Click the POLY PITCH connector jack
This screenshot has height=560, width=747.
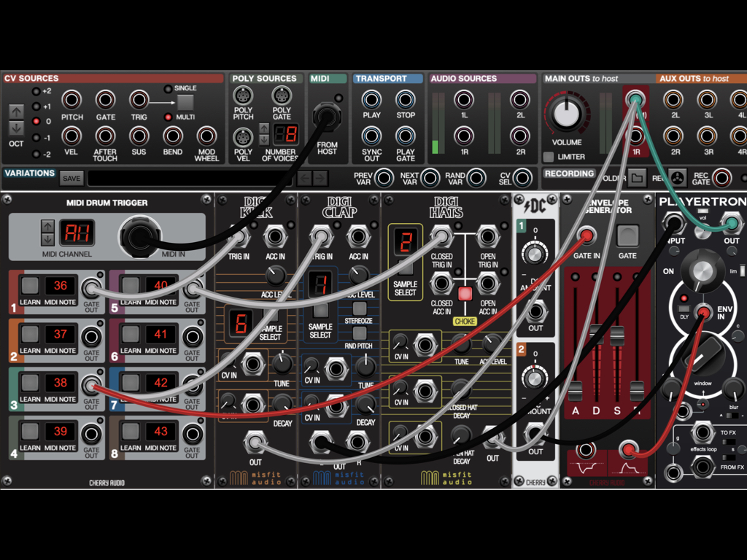click(243, 96)
